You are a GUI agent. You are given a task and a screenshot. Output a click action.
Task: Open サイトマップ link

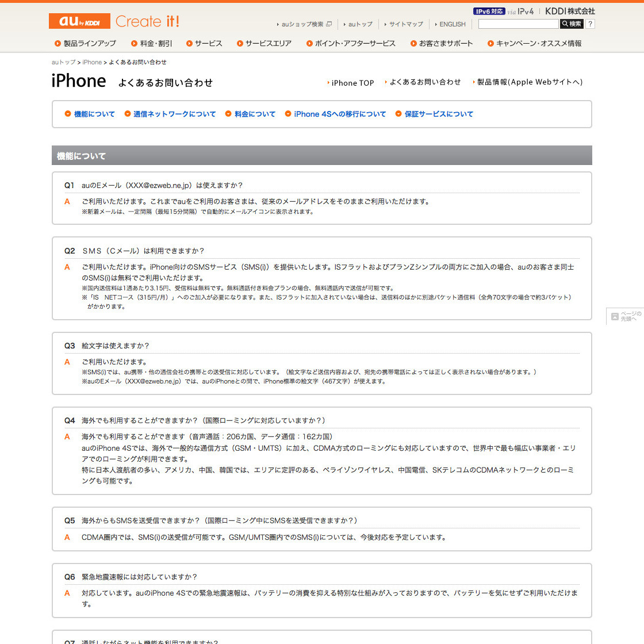[x=406, y=24]
